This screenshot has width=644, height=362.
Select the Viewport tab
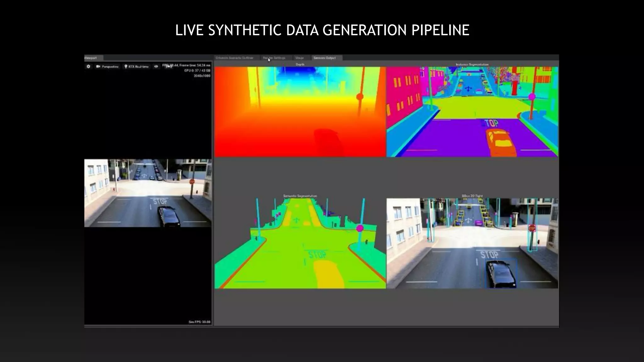click(93, 58)
